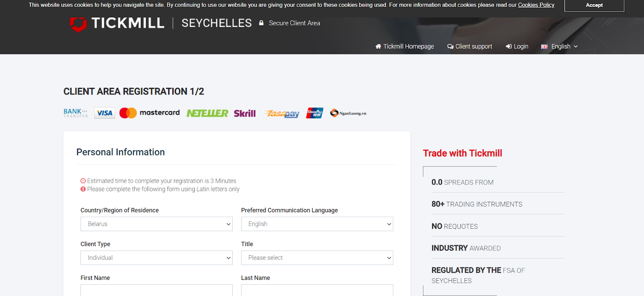The width and height of the screenshot is (644, 296).
Task: Accept the cookies notice
Action: pos(594,5)
